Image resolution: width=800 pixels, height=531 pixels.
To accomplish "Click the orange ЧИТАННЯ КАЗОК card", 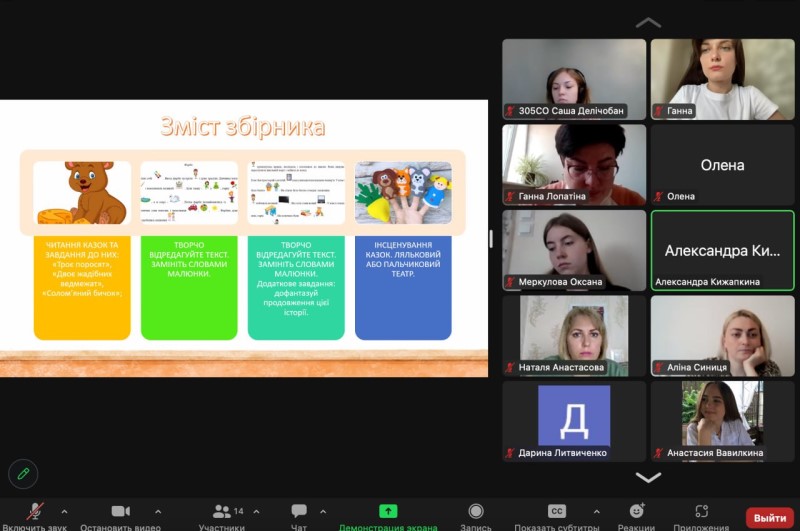I will 82,288.
